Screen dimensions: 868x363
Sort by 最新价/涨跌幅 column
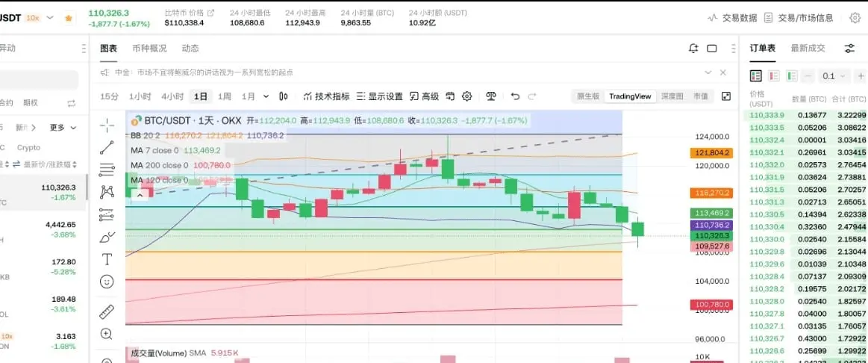pos(50,164)
